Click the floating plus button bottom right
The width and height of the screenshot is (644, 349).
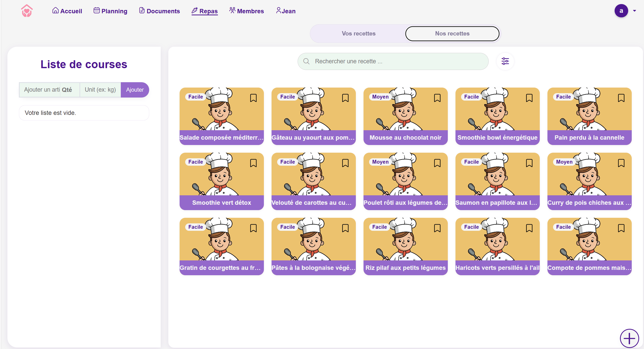click(x=629, y=338)
